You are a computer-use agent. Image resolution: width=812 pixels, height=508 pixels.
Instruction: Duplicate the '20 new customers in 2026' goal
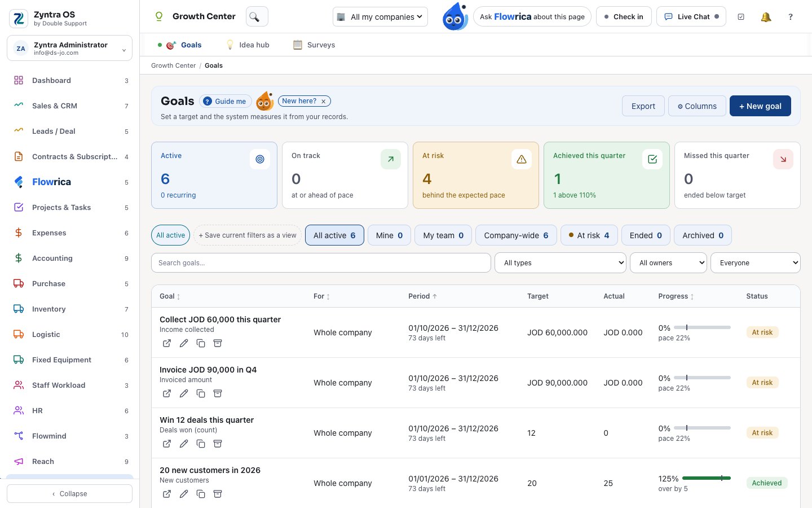coord(201,494)
